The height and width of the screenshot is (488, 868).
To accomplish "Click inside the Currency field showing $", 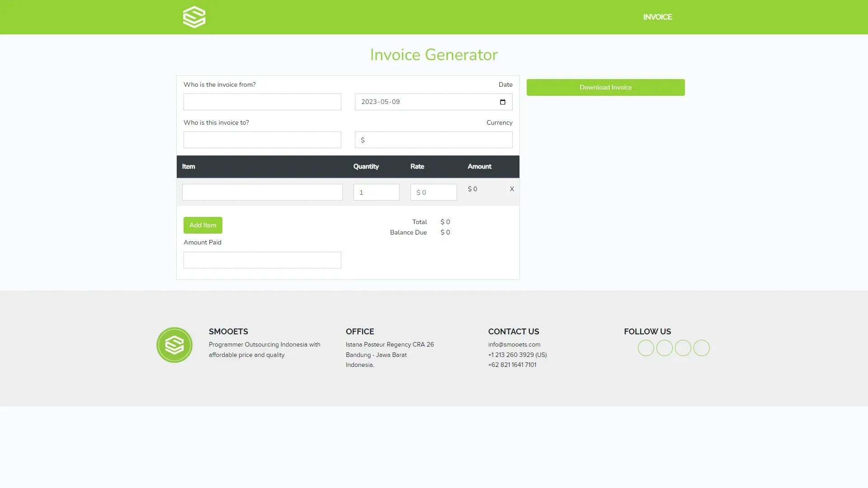I will tap(433, 140).
